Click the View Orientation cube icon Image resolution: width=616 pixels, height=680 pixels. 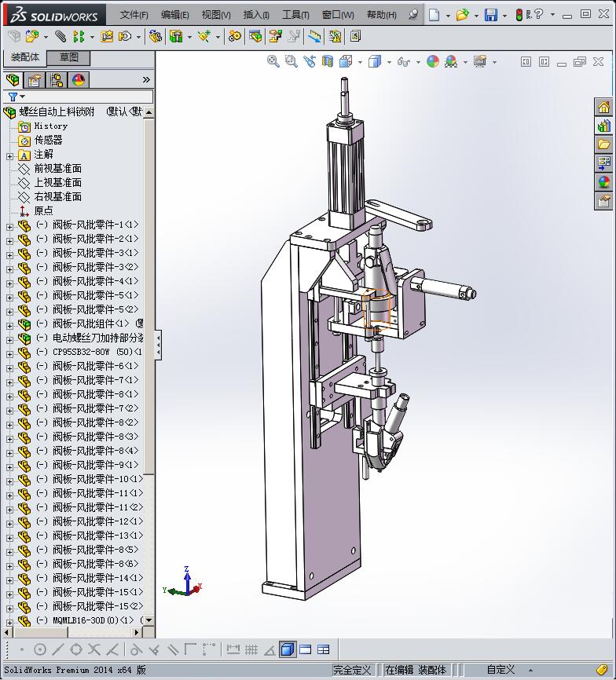click(346, 61)
